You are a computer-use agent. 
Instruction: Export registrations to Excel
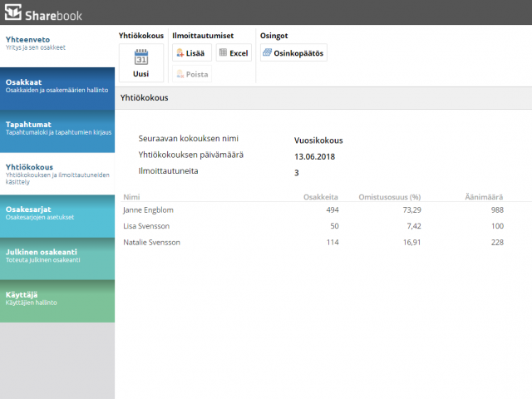pyautogui.click(x=234, y=52)
